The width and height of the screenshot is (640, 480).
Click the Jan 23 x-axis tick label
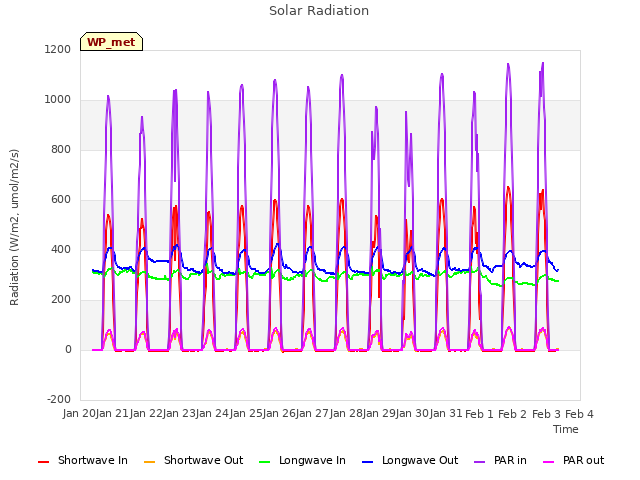click(x=179, y=414)
